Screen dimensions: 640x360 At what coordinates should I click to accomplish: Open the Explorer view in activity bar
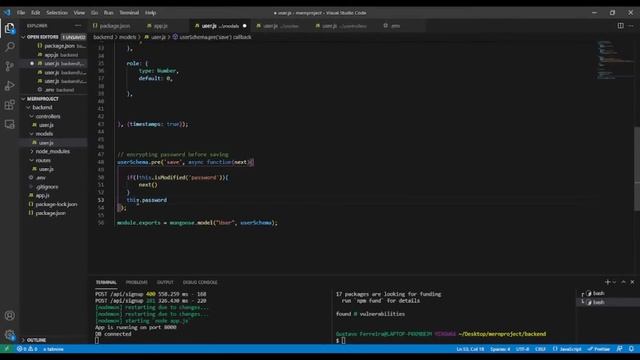[9, 28]
